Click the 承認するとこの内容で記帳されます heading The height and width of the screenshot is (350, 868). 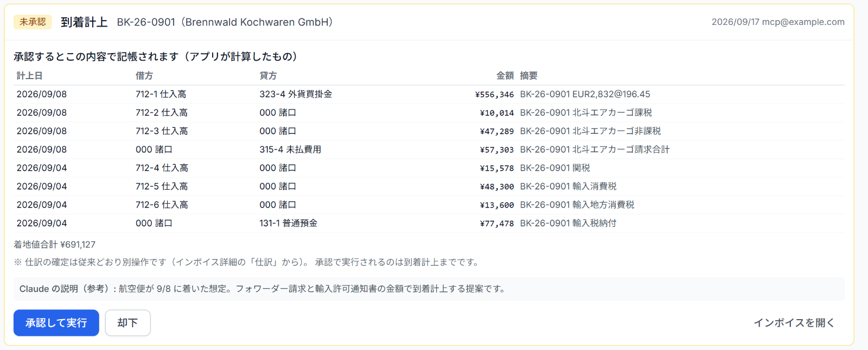pyautogui.click(x=156, y=56)
